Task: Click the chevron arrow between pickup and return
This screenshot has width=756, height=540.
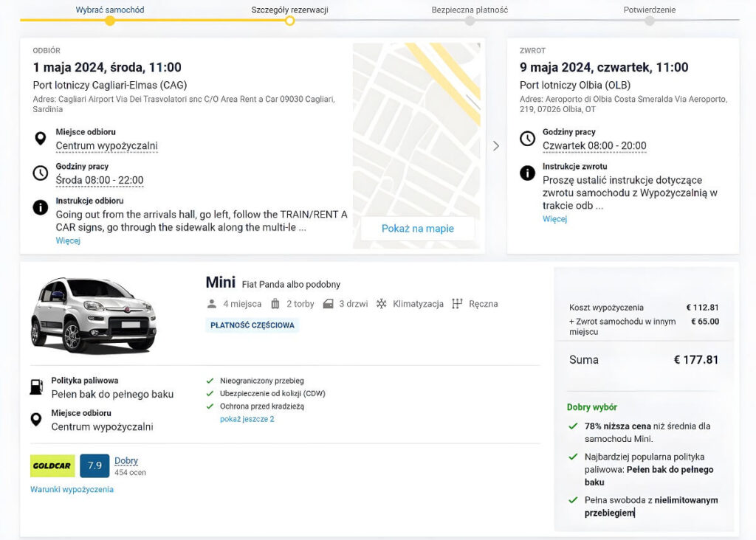Action: click(496, 146)
